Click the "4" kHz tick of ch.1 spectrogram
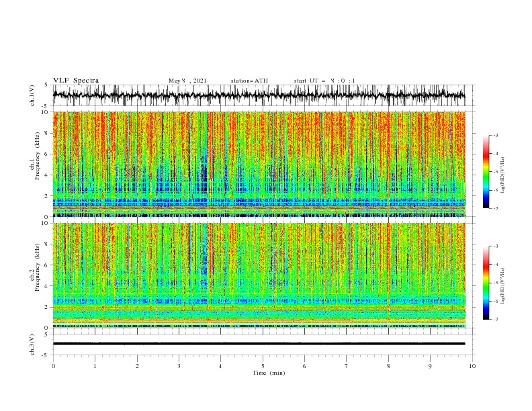 pyautogui.click(x=48, y=175)
